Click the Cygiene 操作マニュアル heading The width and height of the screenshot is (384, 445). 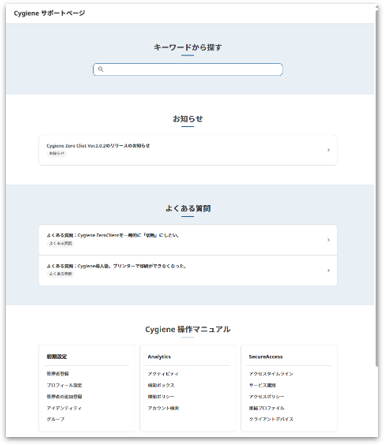pyautogui.click(x=188, y=329)
